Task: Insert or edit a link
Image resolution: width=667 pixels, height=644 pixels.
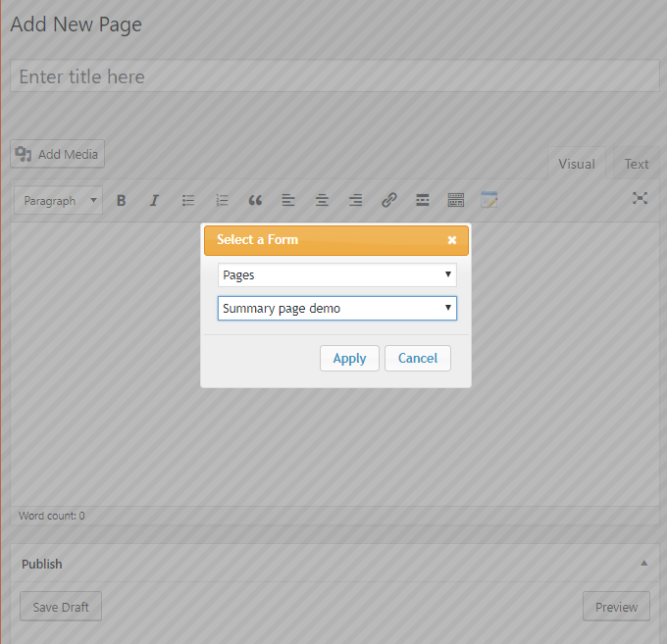Action: [x=389, y=200]
